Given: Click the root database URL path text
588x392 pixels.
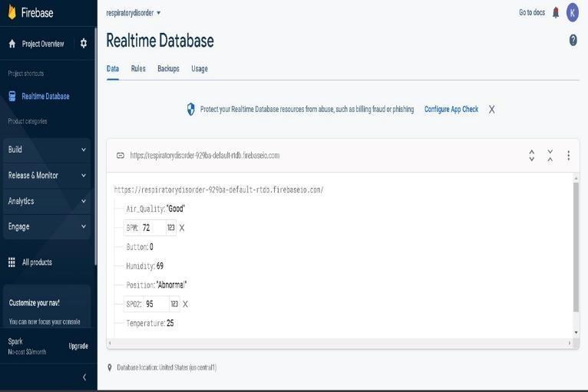Looking at the screenshot, I should point(219,189).
